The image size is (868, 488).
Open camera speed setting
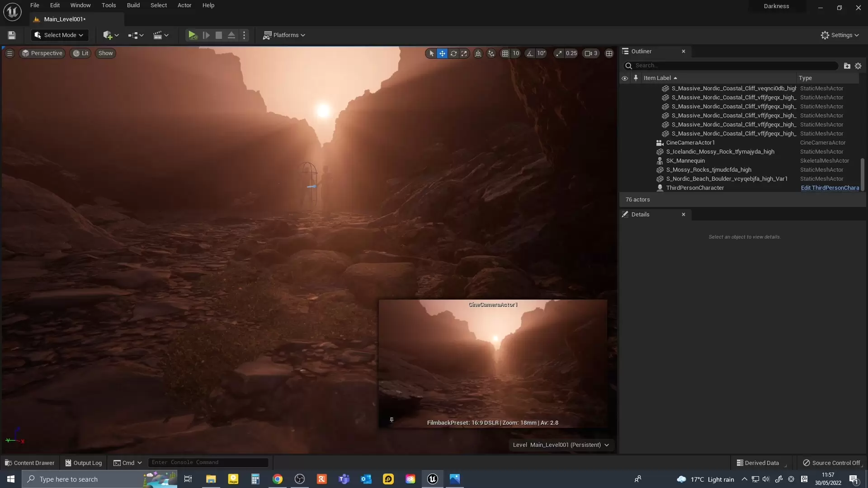pyautogui.click(x=591, y=53)
